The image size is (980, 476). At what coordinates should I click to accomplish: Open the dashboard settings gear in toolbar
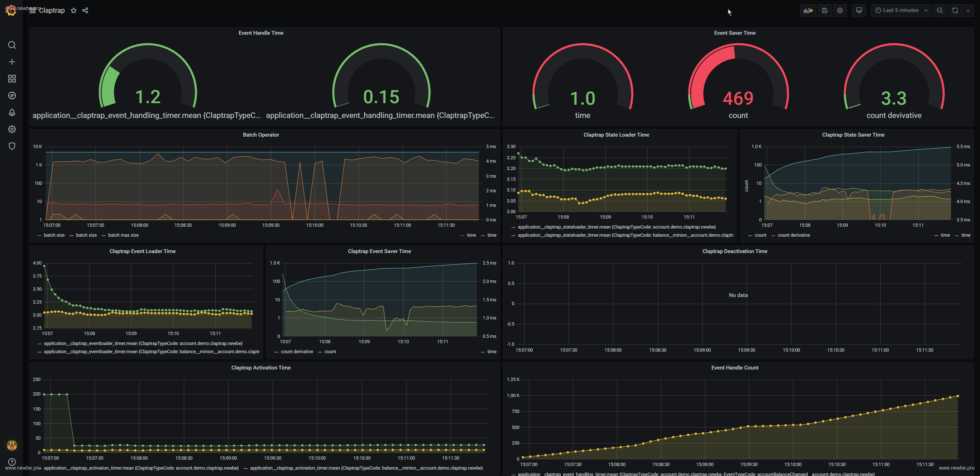click(x=840, y=10)
